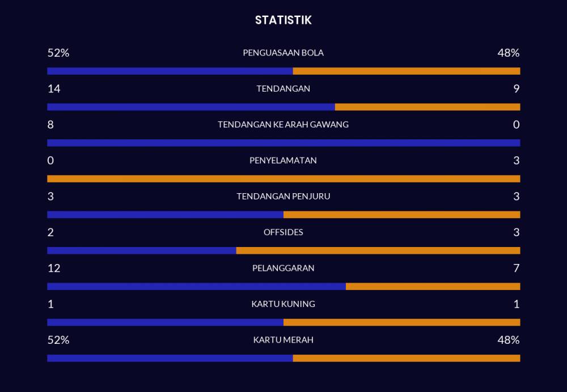567x392 pixels.
Task: Click the left value 14 for TENDANGAN
Action: (54, 88)
